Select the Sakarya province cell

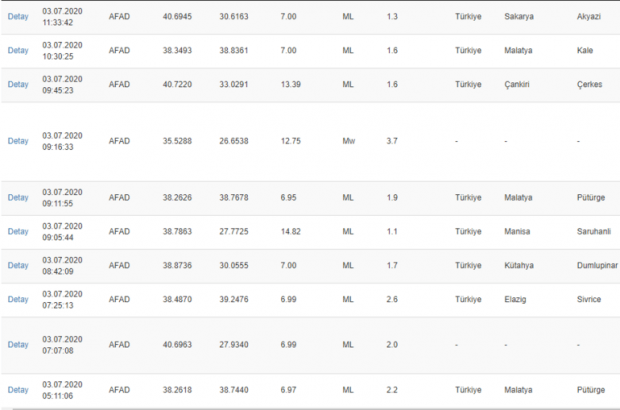pos(521,18)
